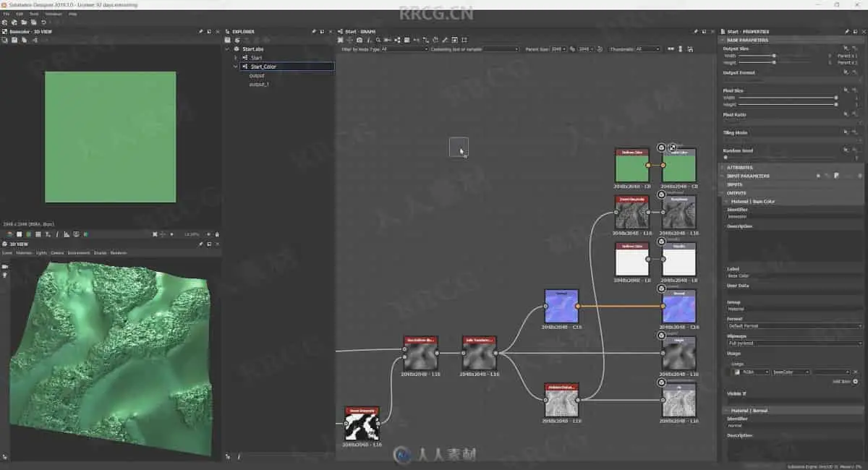Pin the Properties panel
Image resolution: width=868 pixels, height=470 pixels.
click(x=847, y=32)
